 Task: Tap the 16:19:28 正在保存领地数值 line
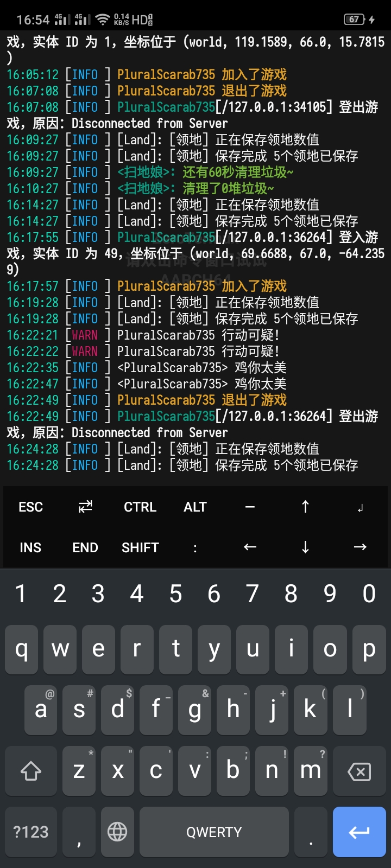(163, 302)
